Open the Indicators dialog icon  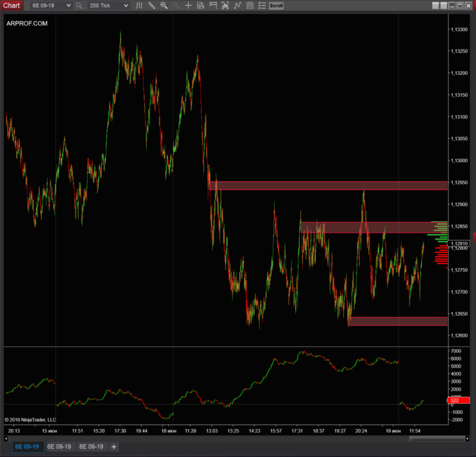coord(238,5)
